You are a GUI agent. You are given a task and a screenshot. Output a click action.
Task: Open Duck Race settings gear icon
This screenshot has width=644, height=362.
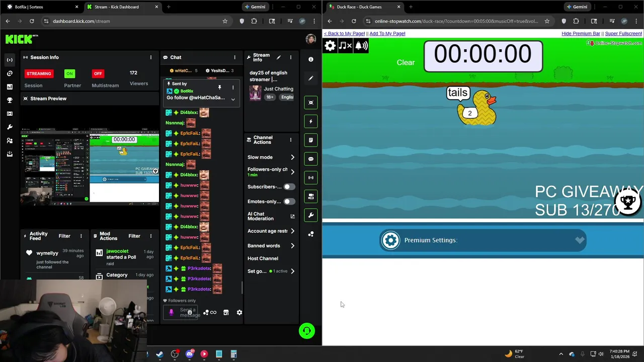point(330,46)
